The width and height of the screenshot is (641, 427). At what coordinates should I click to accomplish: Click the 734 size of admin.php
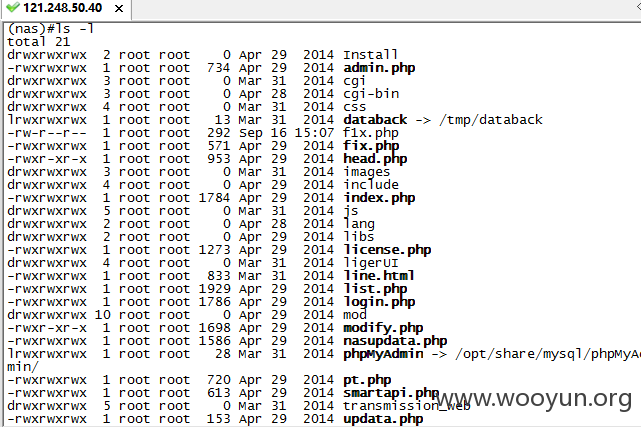(x=219, y=68)
